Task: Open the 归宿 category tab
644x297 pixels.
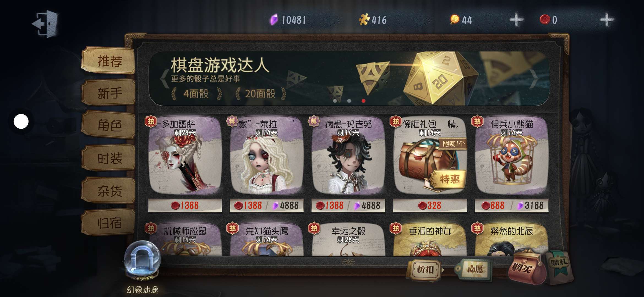Action: pos(109,223)
